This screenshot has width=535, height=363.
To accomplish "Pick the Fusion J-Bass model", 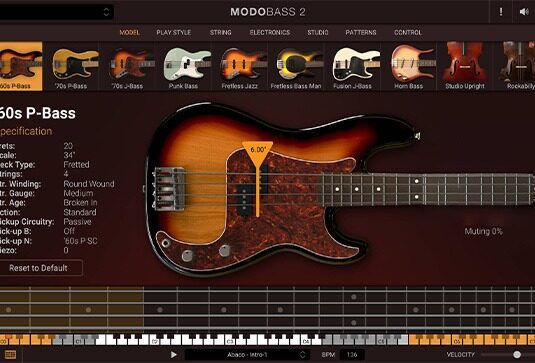I will (x=352, y=66).
